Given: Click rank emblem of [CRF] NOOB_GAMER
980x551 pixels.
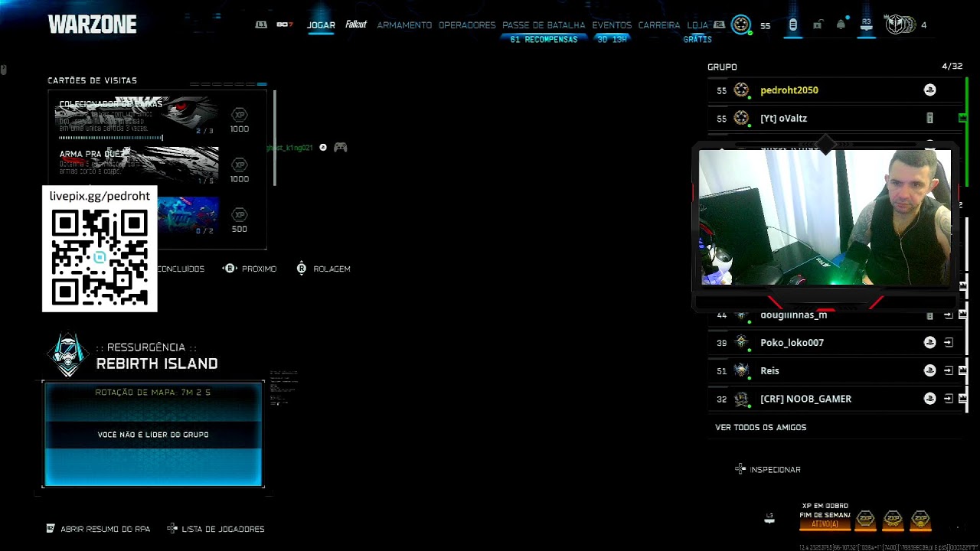Looking at the screenshot, I should click(x=741, y=399).
